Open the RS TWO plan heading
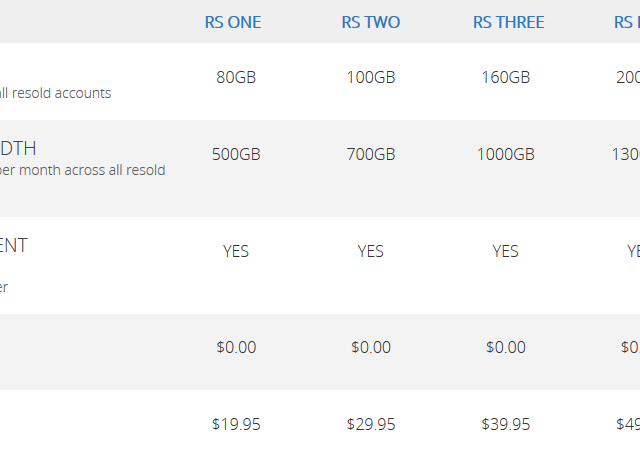Viewport: 640px width, 453px height. click(371, 22)
